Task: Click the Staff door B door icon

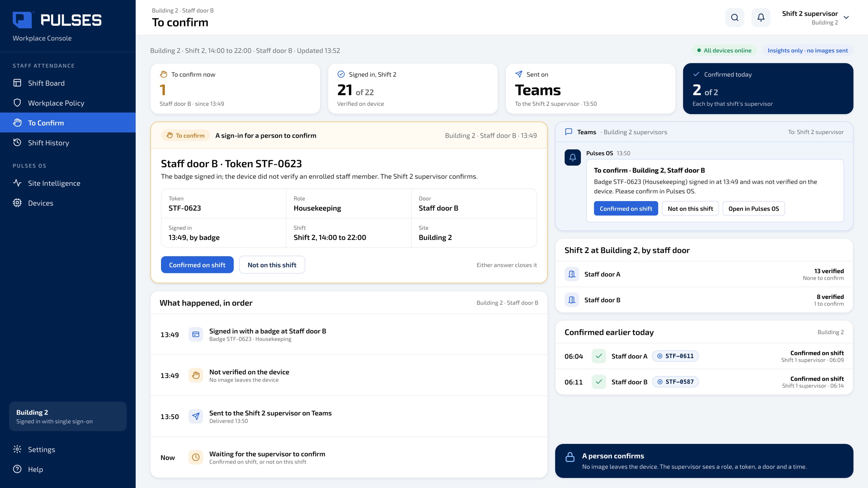Action: (x=572, y=300)
